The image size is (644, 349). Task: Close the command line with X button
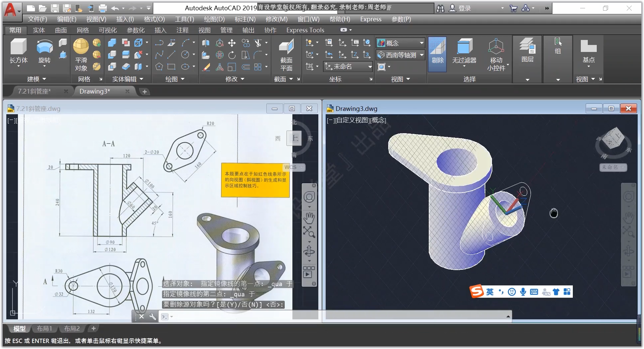click(141, 316)
